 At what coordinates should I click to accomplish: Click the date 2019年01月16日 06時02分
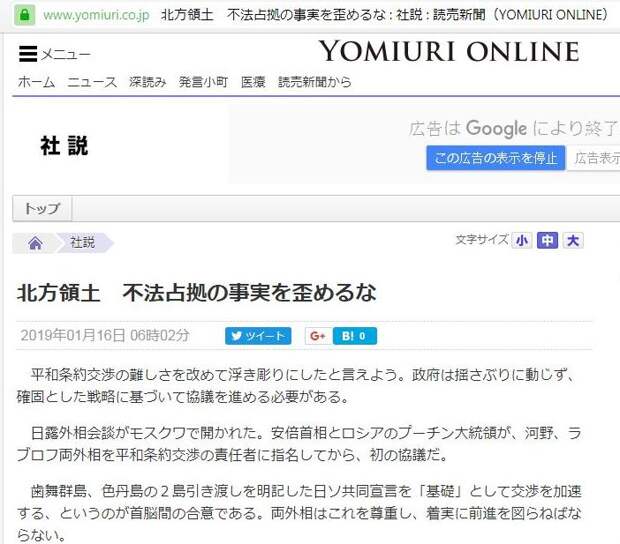(x=105, y=336)
